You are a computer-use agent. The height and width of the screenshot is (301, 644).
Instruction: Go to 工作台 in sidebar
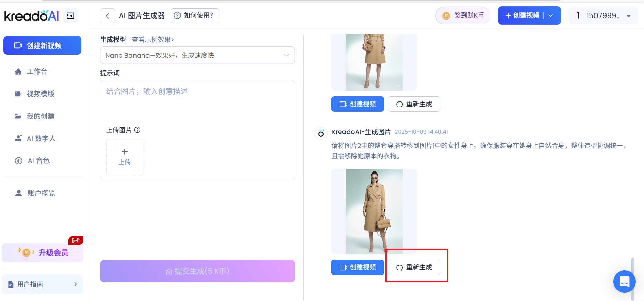pyautogui.click(x=37, y=72)
